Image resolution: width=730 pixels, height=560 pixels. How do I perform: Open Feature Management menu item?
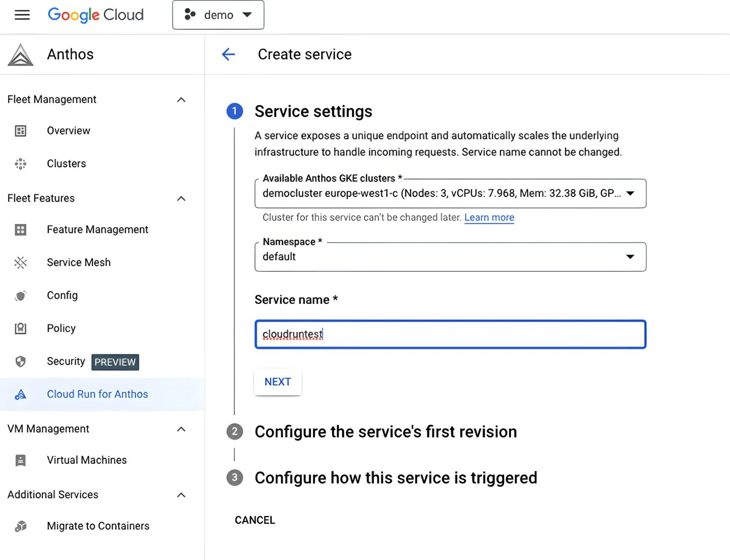click(x=97, y=229)
